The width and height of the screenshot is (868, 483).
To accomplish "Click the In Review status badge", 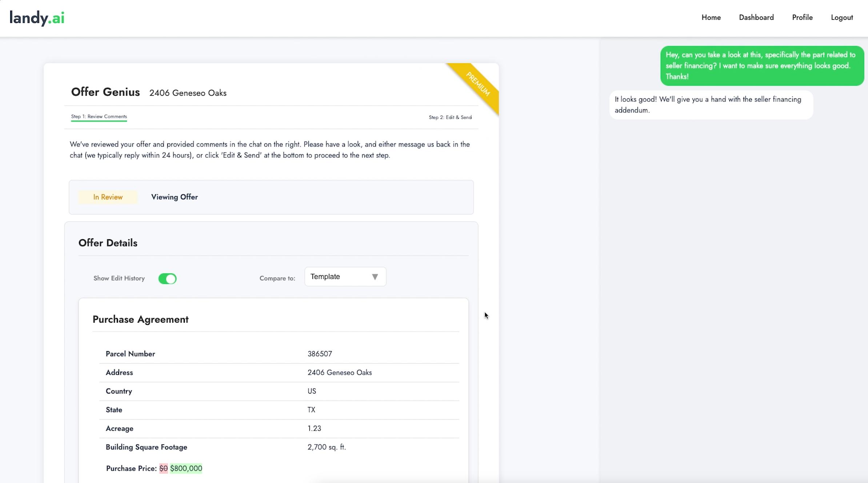I will point(108,197).
